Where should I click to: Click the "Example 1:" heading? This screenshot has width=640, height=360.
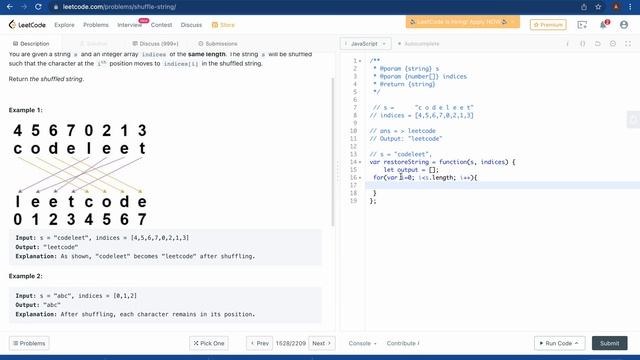pos(25,110)
